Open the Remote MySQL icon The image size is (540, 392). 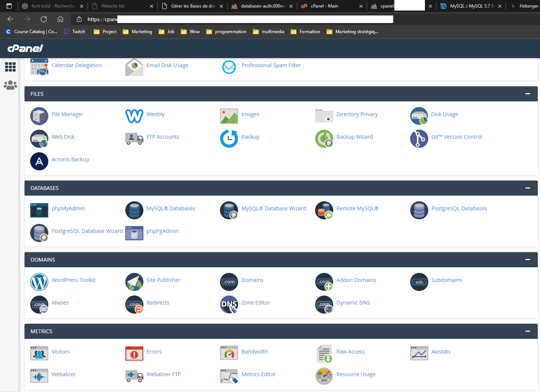(324, 210)
